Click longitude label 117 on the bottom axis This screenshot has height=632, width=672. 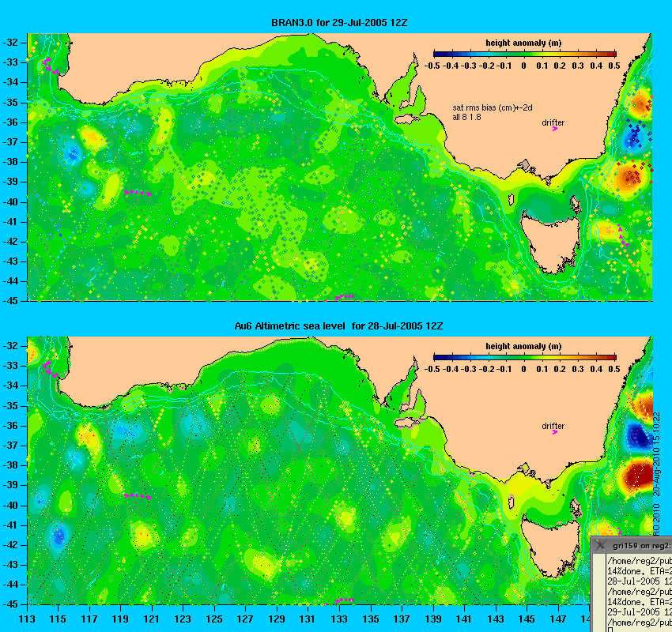[89, 619]
